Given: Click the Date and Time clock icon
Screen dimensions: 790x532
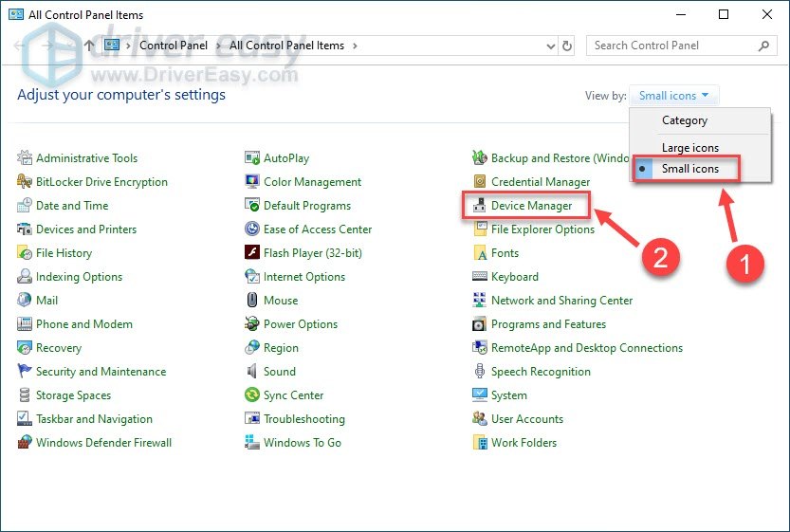Looking at the screenshot, I should tap(25, 205).
